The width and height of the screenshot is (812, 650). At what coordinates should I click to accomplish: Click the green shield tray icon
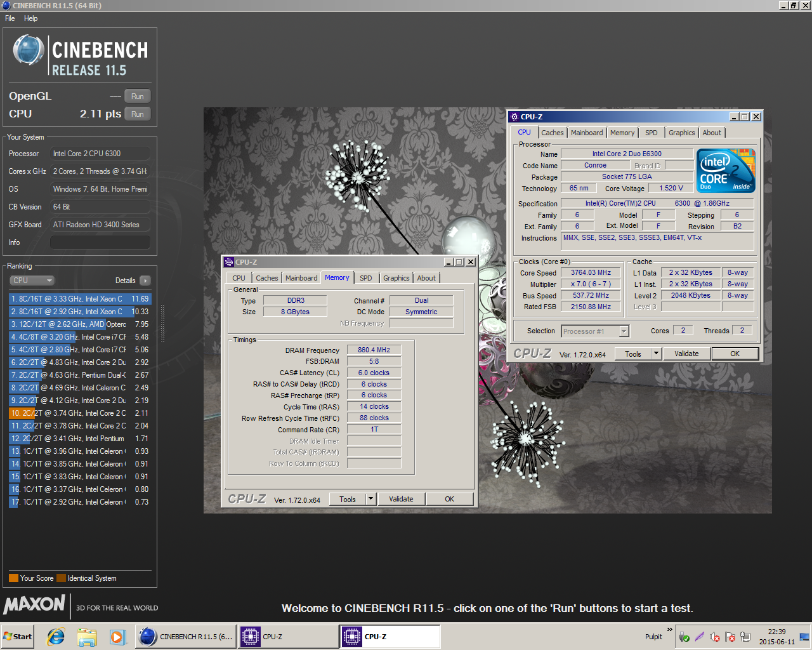click(684, 637)
